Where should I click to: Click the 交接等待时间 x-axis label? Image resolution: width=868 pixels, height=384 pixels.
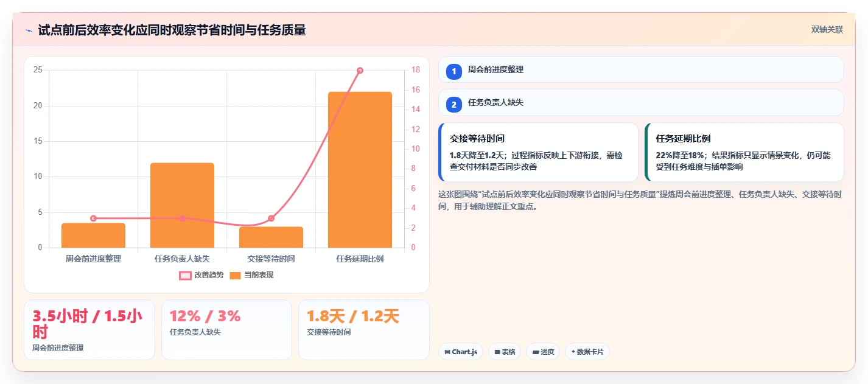tap(271, 259)
